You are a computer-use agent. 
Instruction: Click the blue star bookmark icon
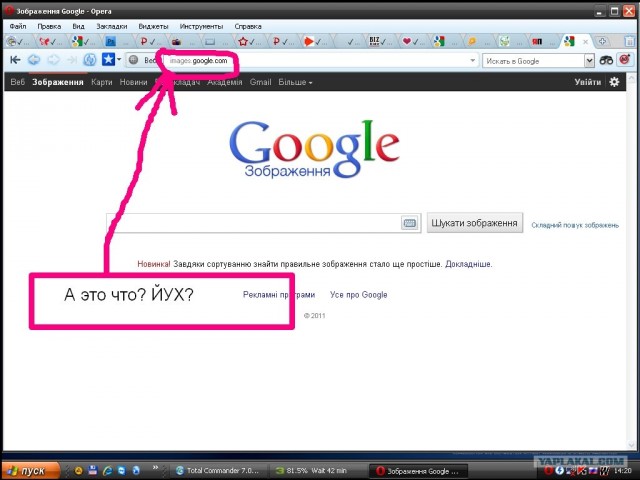pyautogui.click(x=108, y=60)
